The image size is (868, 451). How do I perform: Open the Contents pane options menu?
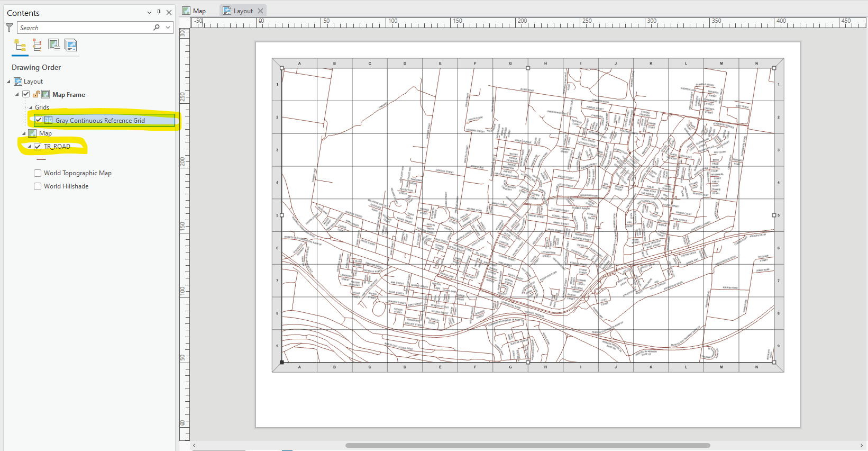(x=149, y=13)
